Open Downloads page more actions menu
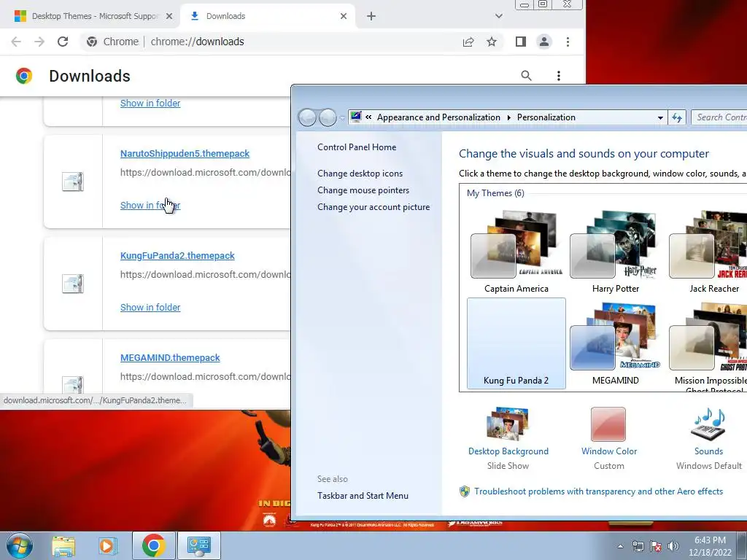Viewport: 747px width, 560px height. (x=558, y=76)
